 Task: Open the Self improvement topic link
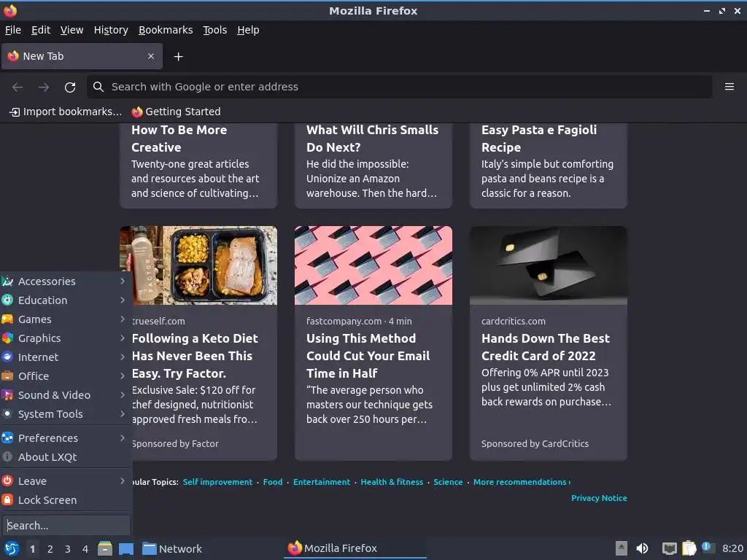[x=217, y=482]
